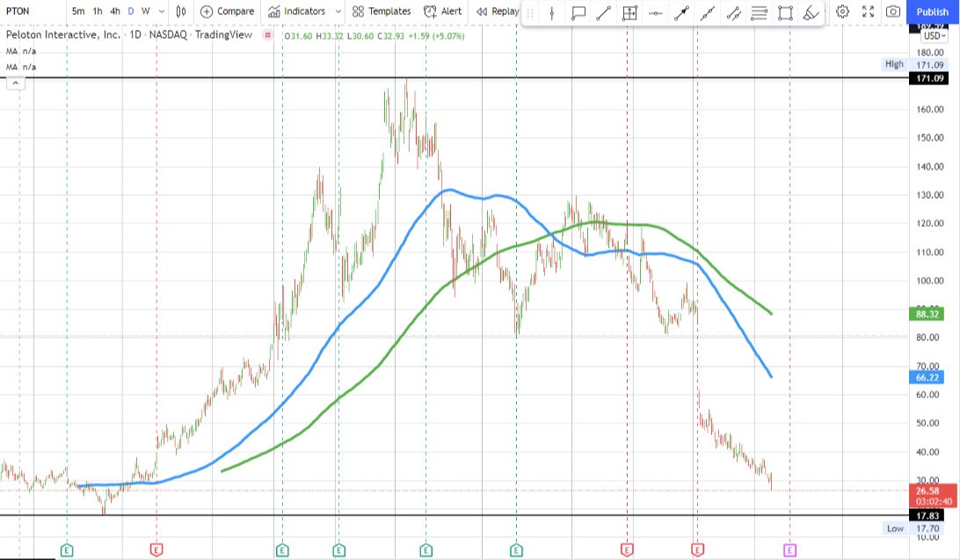Switch to the 1h timeframe
This screenshot has height=560, width=960.
coord(98,11)
